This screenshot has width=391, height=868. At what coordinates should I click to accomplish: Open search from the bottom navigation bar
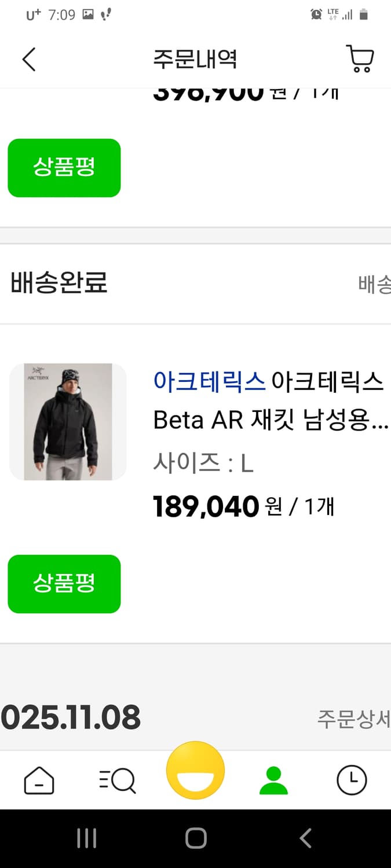pos(117,779)
